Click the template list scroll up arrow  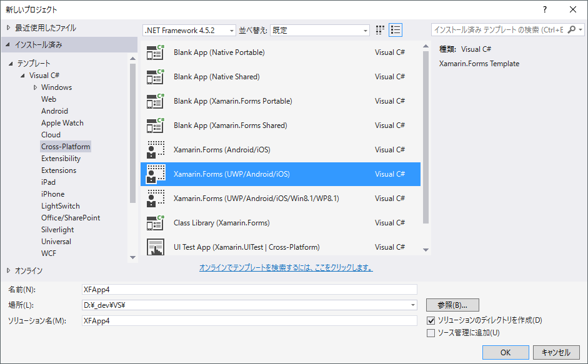click(426, 46)
